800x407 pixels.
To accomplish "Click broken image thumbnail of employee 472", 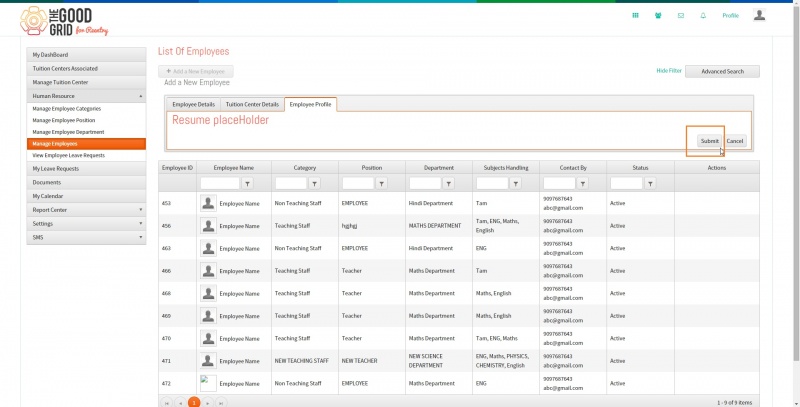I will point(208,383).
